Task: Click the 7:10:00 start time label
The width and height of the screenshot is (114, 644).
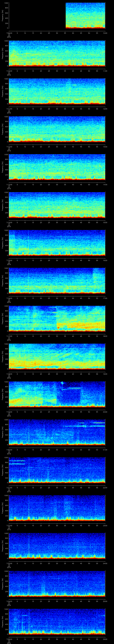Action: tap(9, 71)
